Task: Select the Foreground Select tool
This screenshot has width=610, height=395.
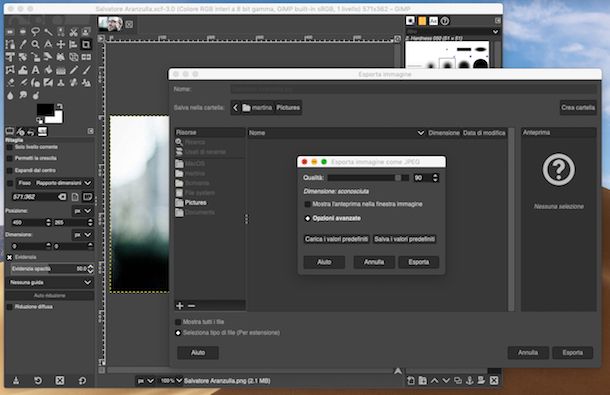Action: (86, 32)
